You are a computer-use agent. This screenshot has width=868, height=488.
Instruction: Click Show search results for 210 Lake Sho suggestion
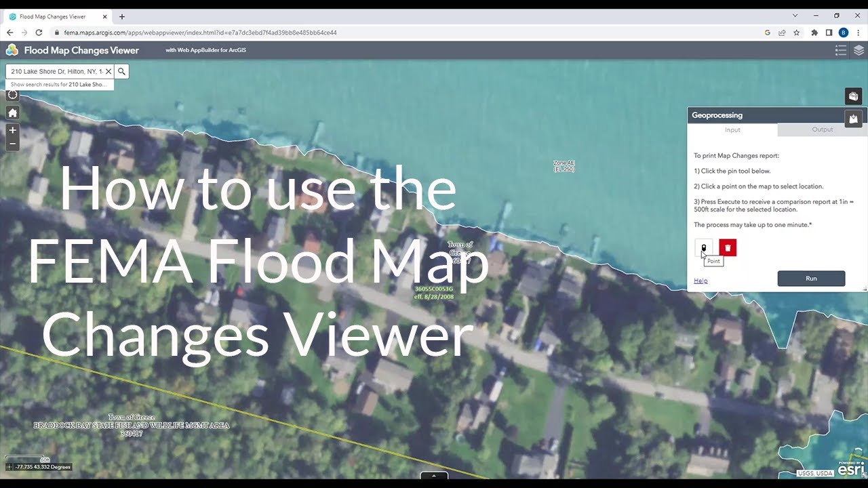60,85
